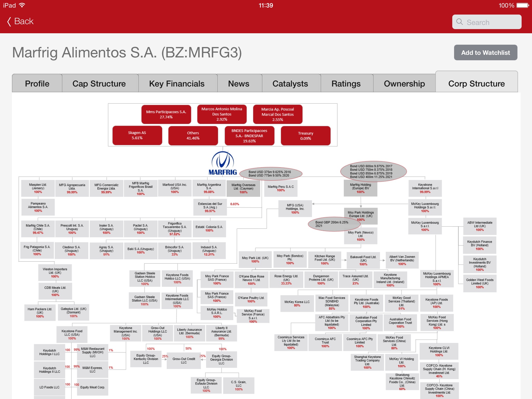Tap Rose Energy Ltd. (UK) node
Screen dimensions: 532x399
click(286, 280)
